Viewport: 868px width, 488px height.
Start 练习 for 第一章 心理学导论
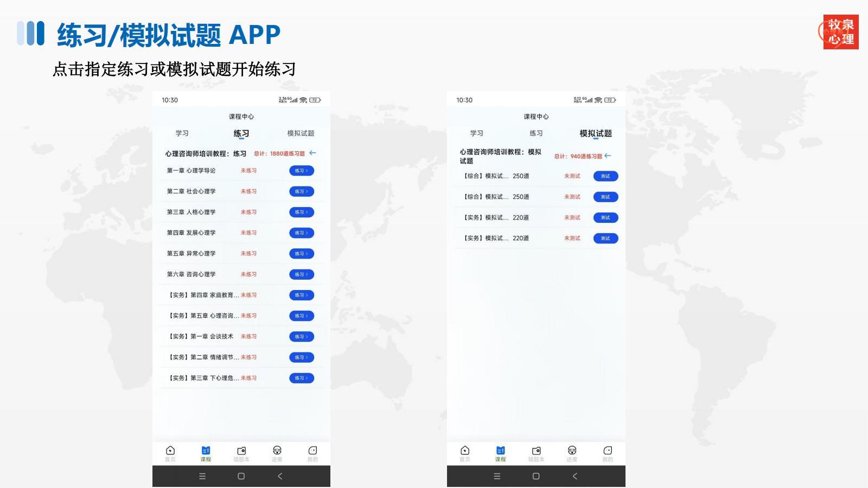point(301,171)
